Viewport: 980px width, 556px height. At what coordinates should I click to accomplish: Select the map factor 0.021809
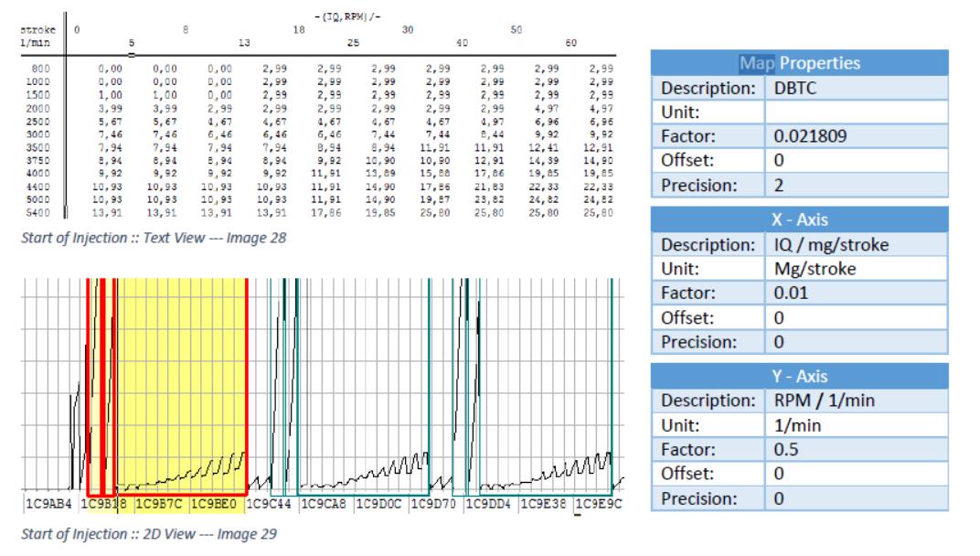(857, 136)
